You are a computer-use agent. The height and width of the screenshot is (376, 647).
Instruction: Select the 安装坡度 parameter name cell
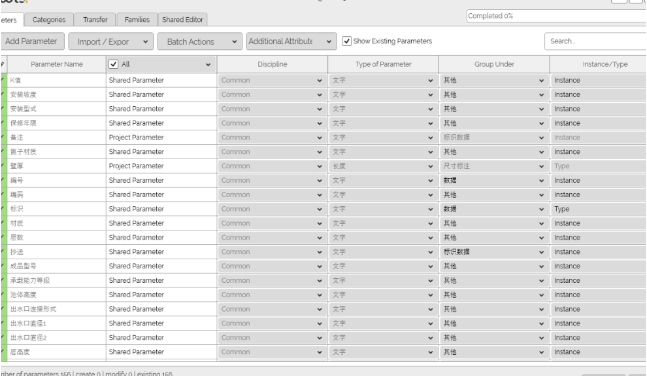point(57,95)
